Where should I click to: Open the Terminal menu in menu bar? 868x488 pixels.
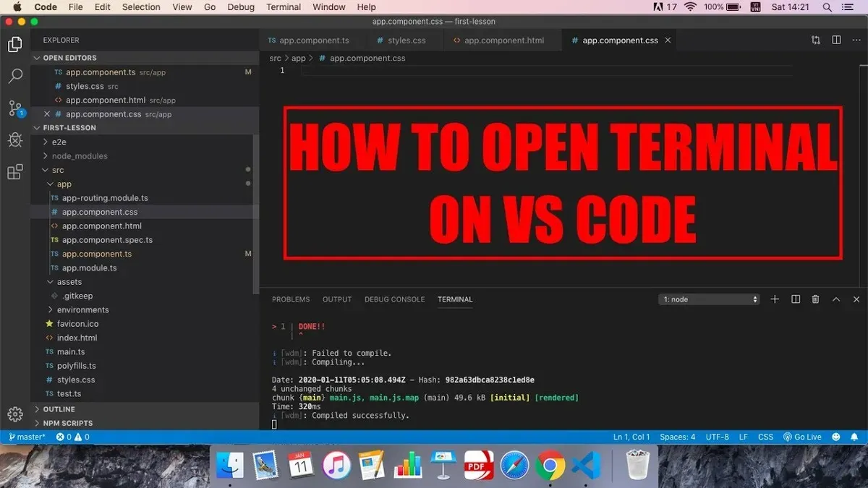tap(284, 7)
